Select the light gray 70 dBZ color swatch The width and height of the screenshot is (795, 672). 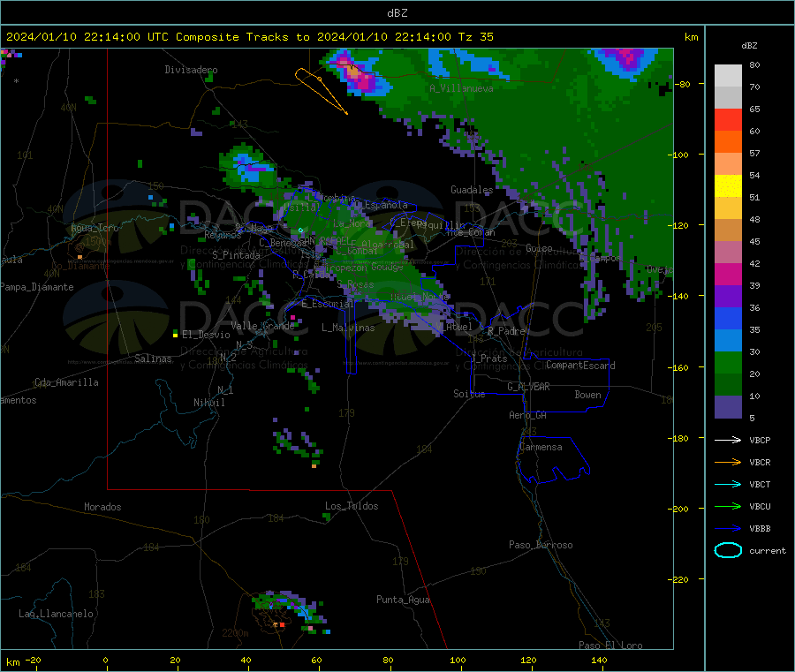click(728, 76)
